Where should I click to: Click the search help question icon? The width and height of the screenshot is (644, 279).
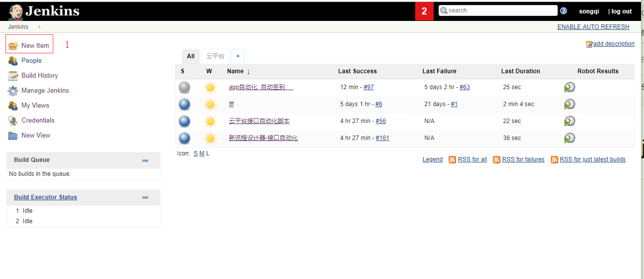563,10
